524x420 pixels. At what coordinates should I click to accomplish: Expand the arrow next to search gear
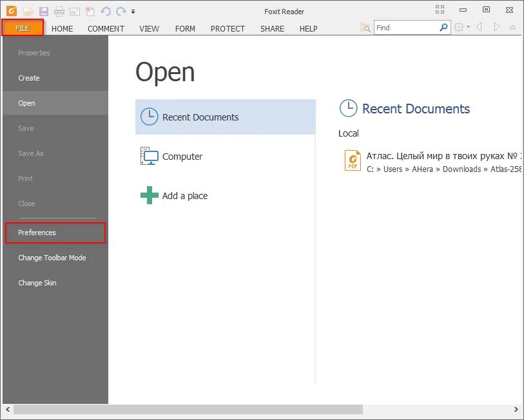(468, 26)
